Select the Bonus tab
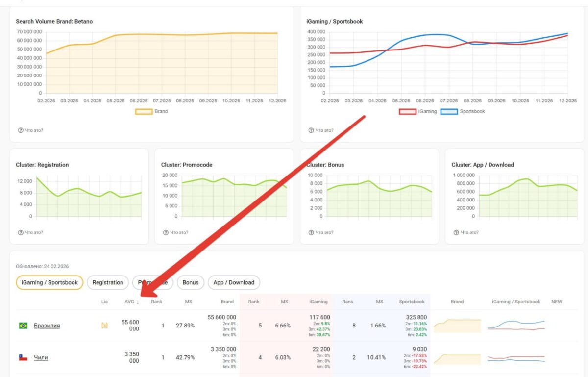The height and width of the screenshot is (377, 588). pos(191,282)
